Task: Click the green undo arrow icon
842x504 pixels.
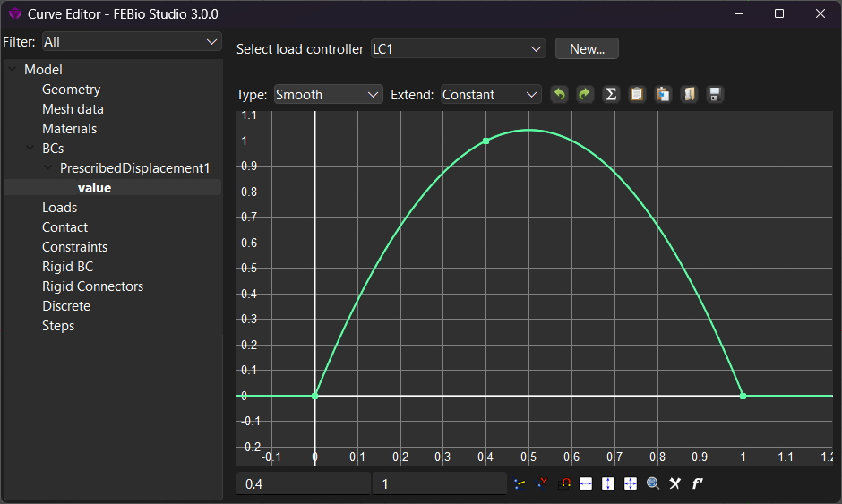Action: pos(560,95)
